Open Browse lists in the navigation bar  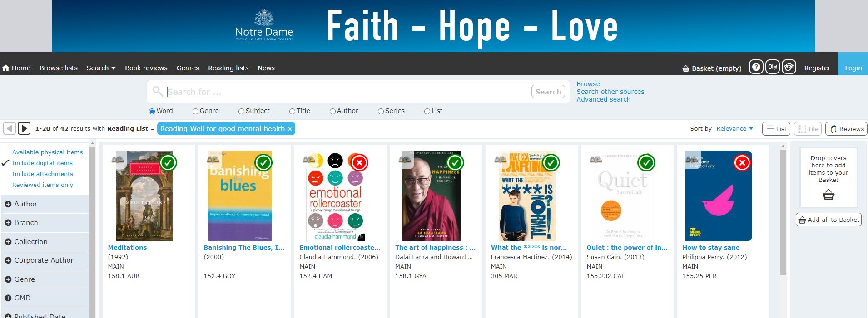pyautogui.click(x=59, y=68)
